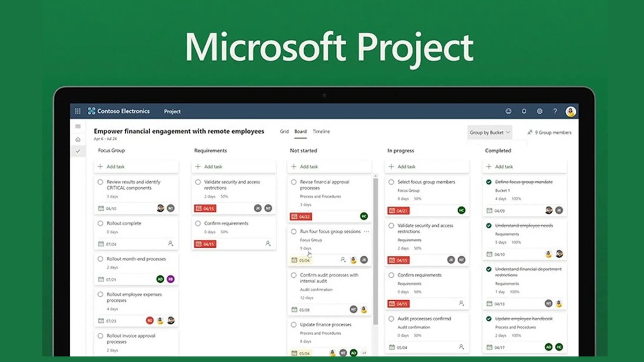Viewport: 644px width, 362px height.
Task: Open the settings gear
Action: [x=539, y=111]
